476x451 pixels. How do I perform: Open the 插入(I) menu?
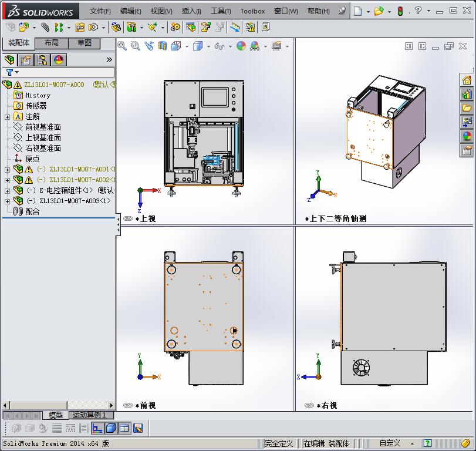tap(191, 11)
